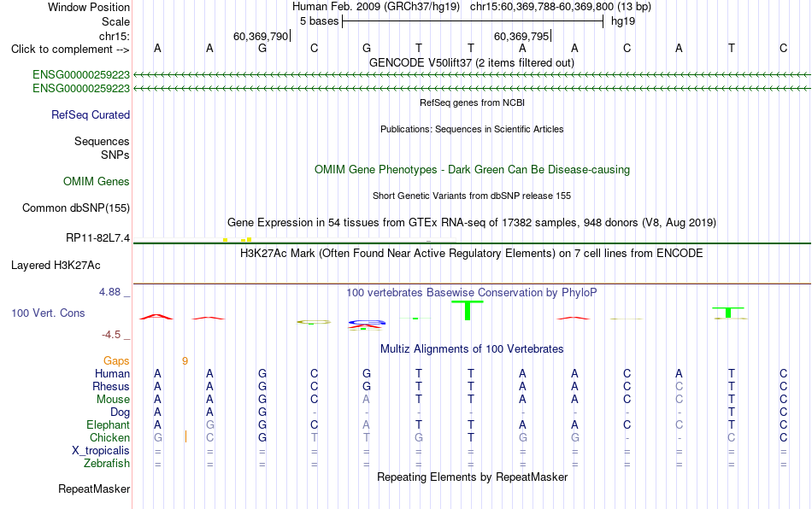Open the OMIM Genes track label

[96, 182]
